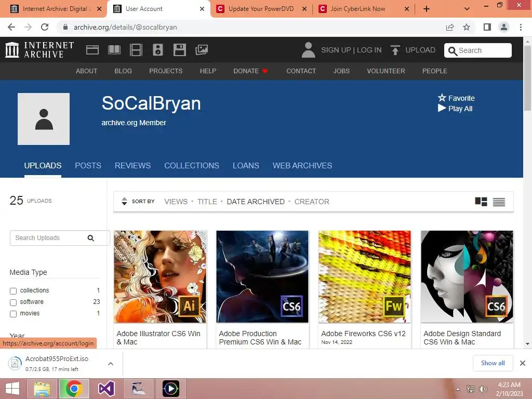The height and width of the screenshot is (399, 532).
Task: Click the Play All triangle icon
Action: (x=442, y=108)
